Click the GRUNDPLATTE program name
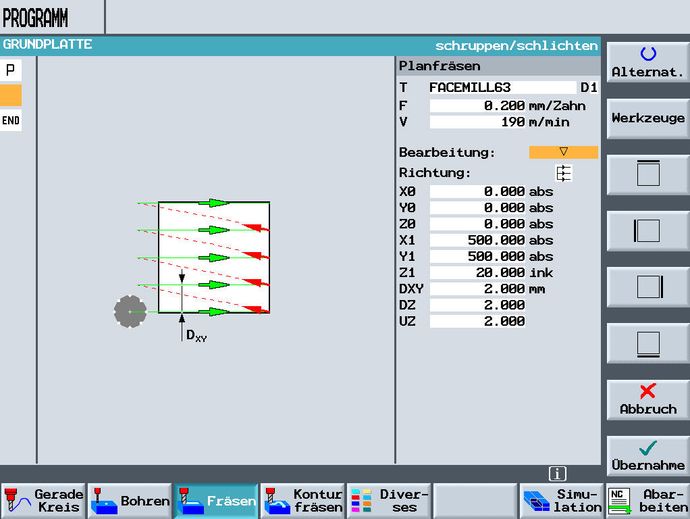Image resolution: width=690 pixels, height=519 pixels. coord(48,44)
